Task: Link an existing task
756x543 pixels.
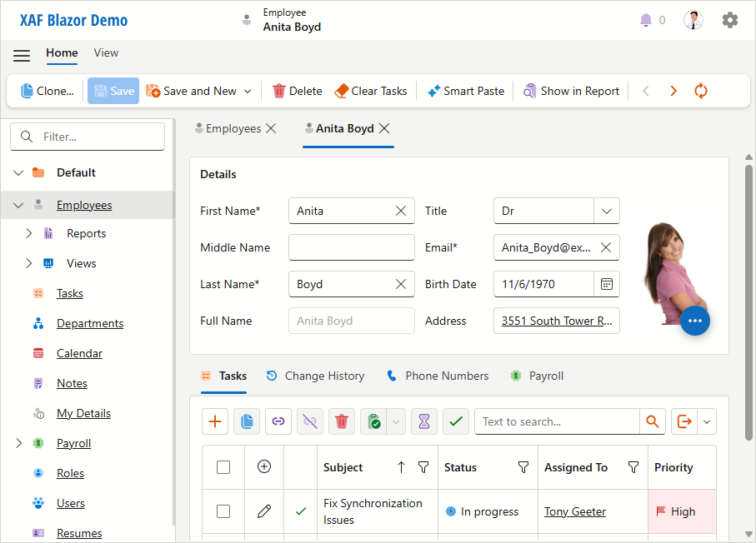Action: coord(278,421)
